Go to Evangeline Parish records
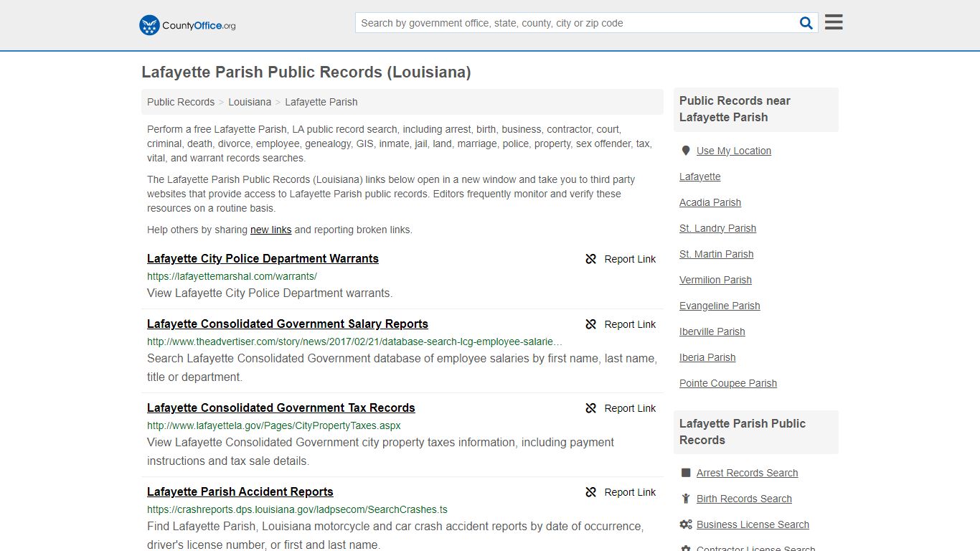Screen dimensions: 980x551 (x=720, y=306)
